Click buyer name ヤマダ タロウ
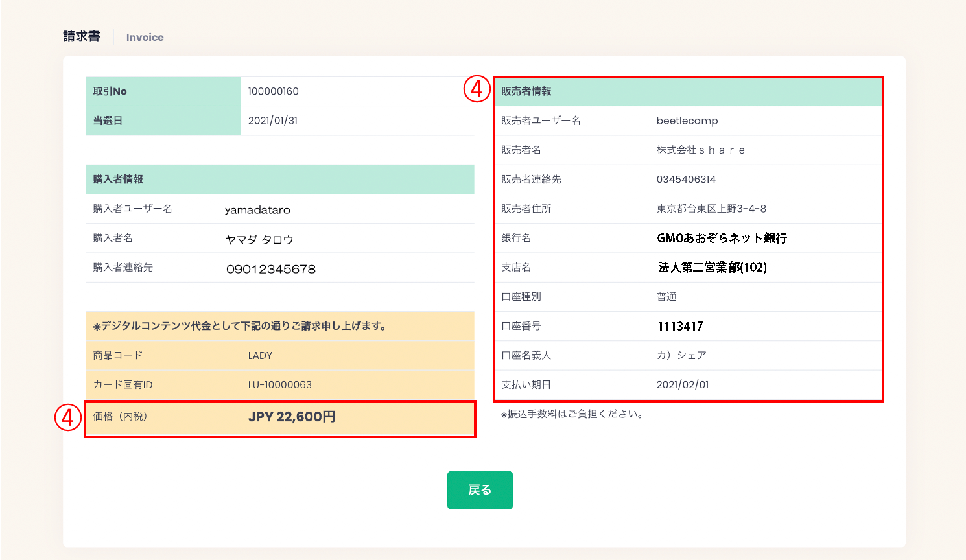Viewport: 966px width, 560px height. (x=259, y=240)
